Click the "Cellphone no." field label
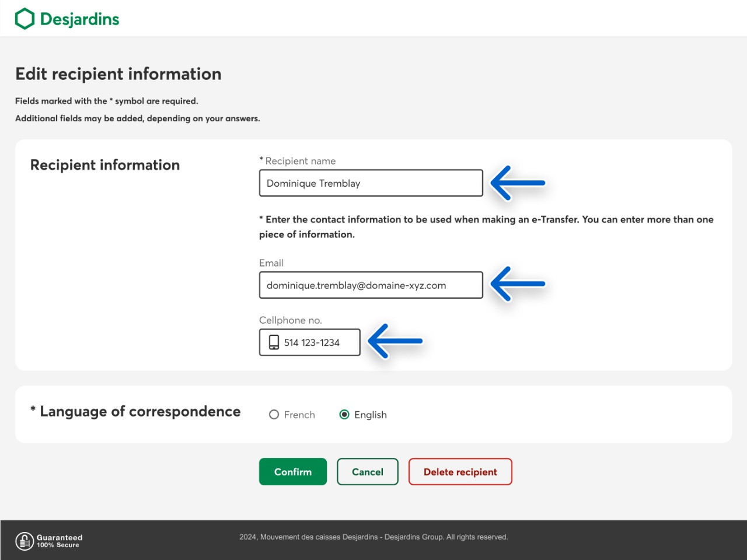Screen dimensions: 747x560 291,320
